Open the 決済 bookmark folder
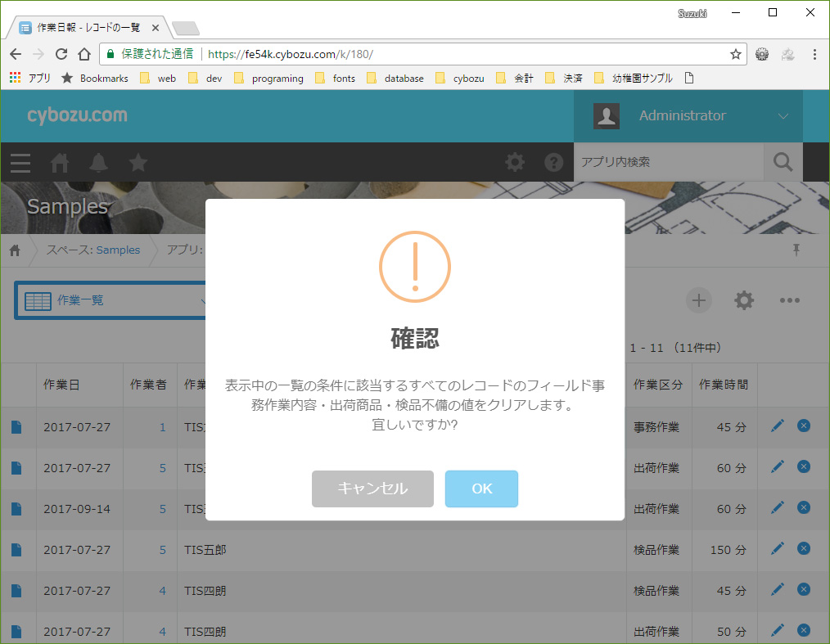The height and width of the screenshot is (644, 830). pyautogui.click(x=564, y=79)
